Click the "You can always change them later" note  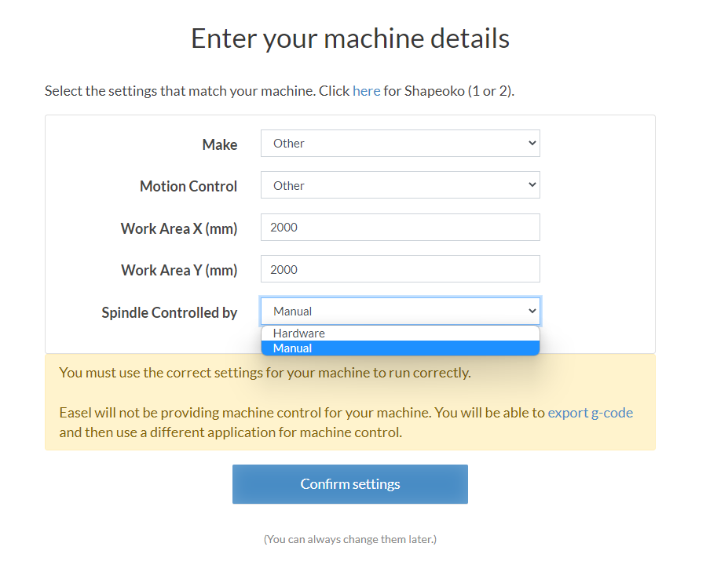(x=350, y=539)
